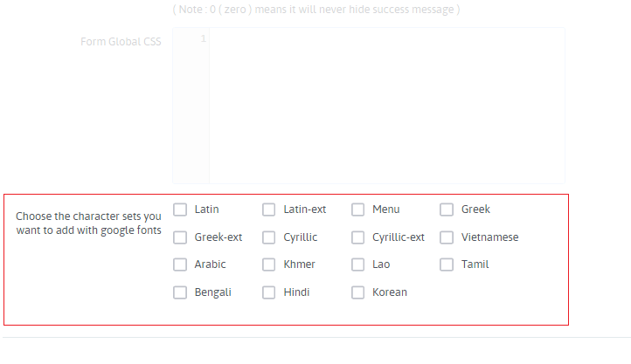Enable the Vietnamese character set
Screen dimensions: 631x364
pyautogui.click(x=447, y=237)
